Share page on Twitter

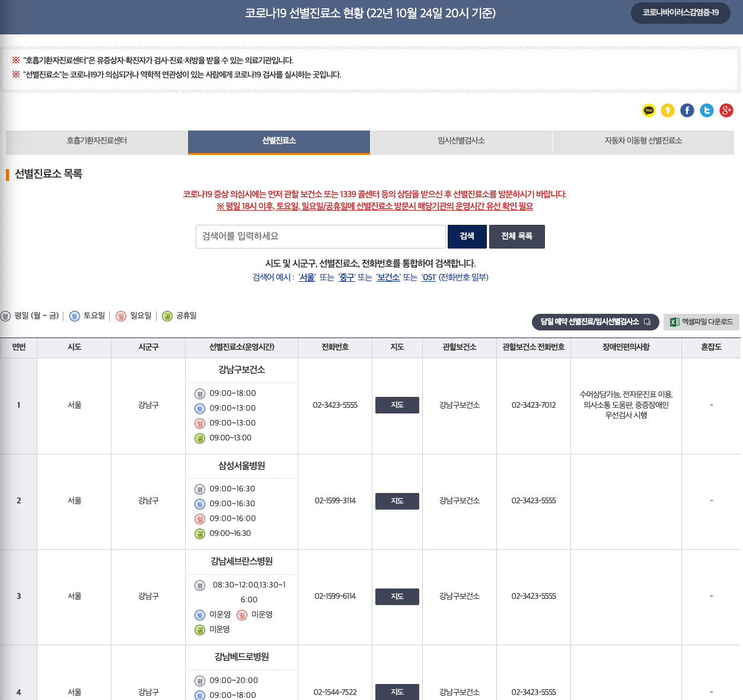pyautogui.click(x=707, y=110)
